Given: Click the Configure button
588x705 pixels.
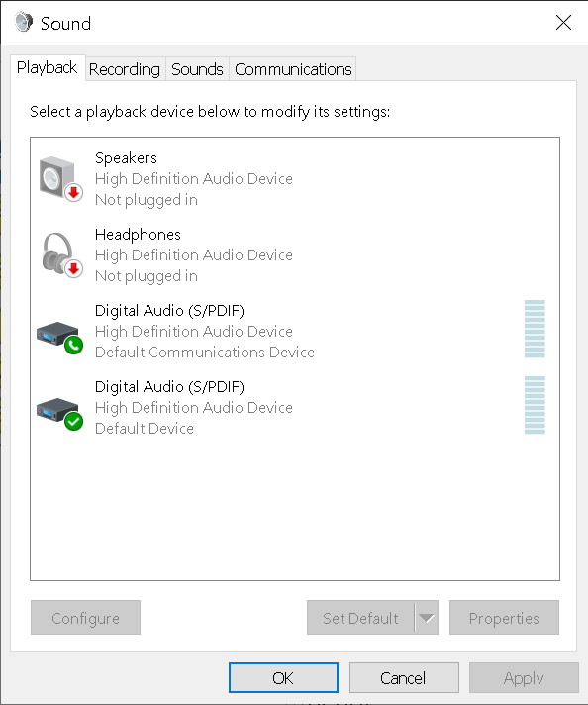Looking at the screenshot, I should [85, 618].
